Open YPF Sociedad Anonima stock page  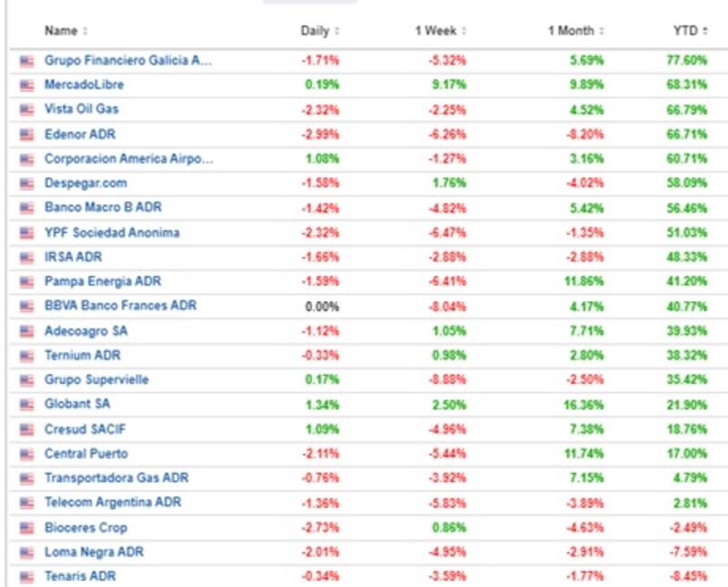pyautogui.click(x=112, y=232)
